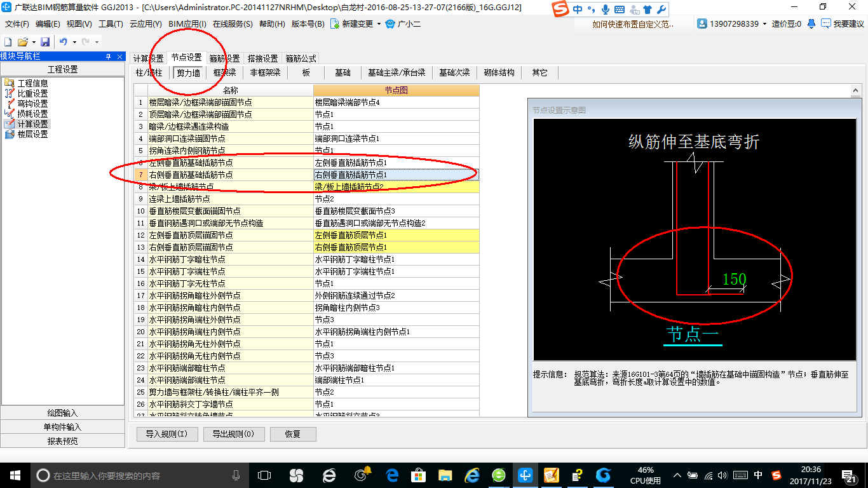The width and height of the screenshot is (868, 488).
Task: Open the 绘图输入 navigation section
Action: [62, 413]
